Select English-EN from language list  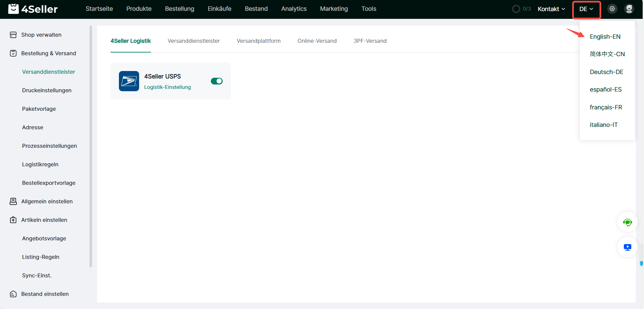pyautogui.click(x=605, y=37)
